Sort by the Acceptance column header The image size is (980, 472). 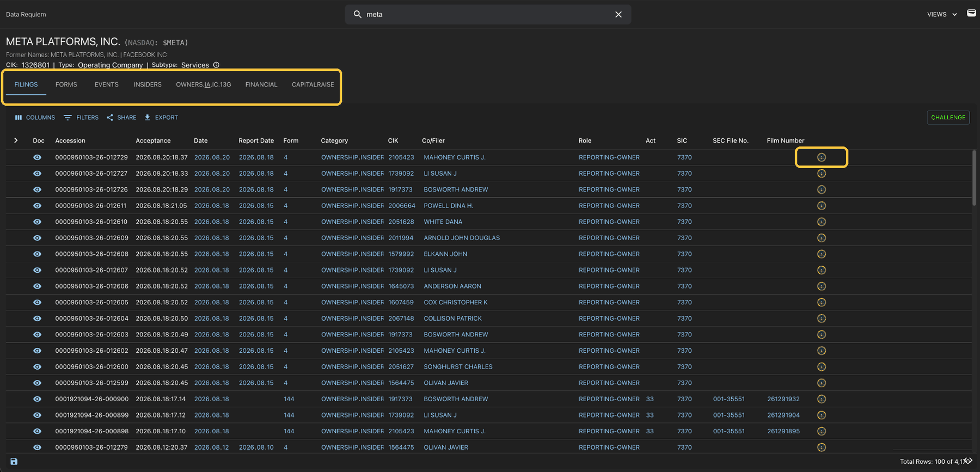click(153, 140)
